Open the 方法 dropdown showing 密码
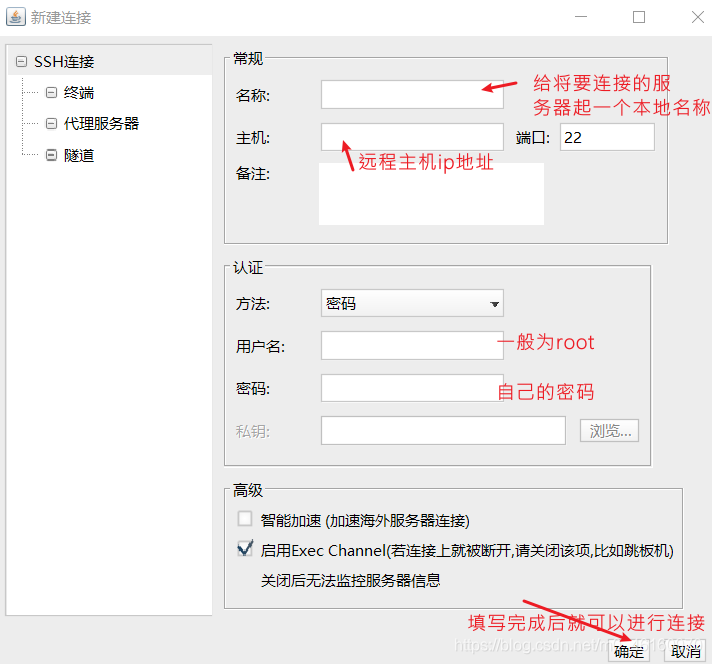This screenshot has width=712, height=664. (x=412, y=303)
